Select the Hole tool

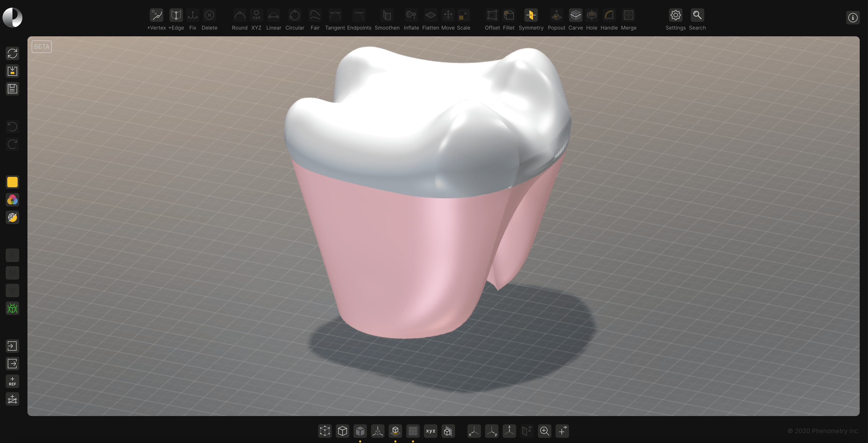591,15
